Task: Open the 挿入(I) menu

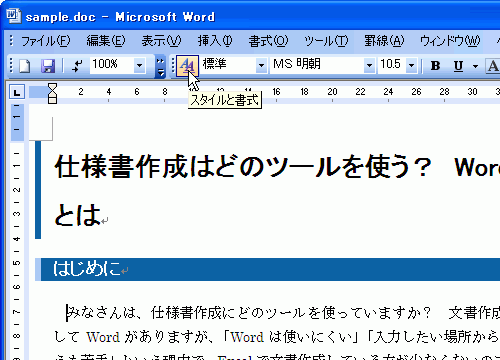Action: coord(215,41)
